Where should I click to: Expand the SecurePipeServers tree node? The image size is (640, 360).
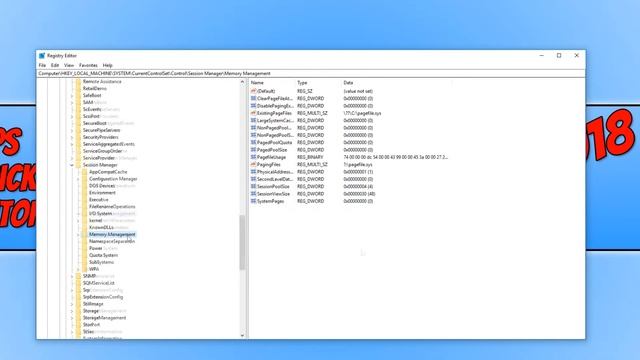(x=72, y=130)
